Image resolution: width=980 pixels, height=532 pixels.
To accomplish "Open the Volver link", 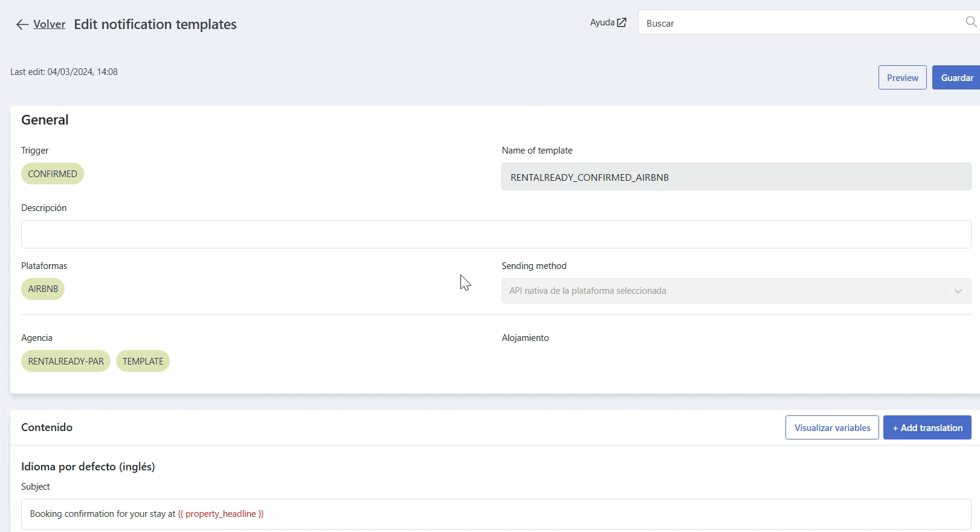I will 49,24.
